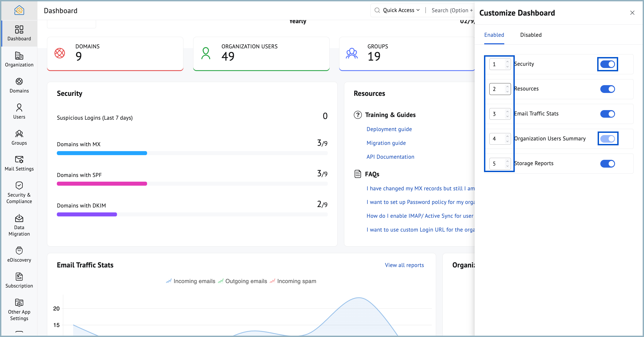Click the Groups sidebar icon
This screenshot has height=337, width=644.
(x=19, y=138)
